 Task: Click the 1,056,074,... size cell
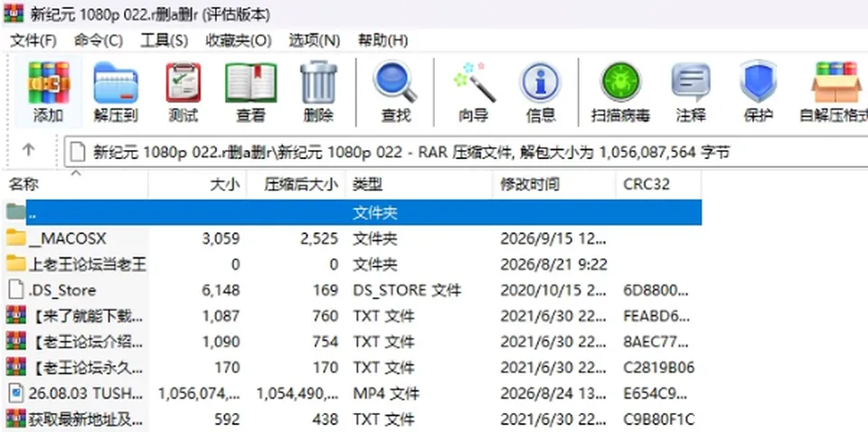click(199, 393)
